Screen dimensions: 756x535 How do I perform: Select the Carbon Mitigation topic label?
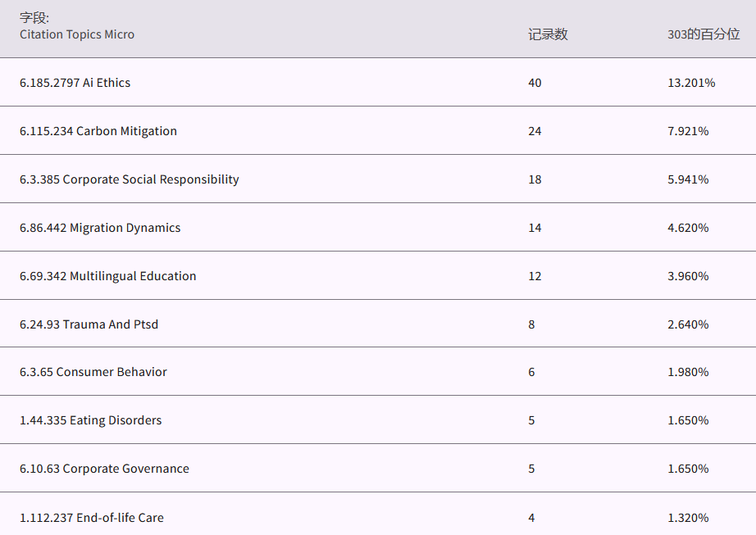pyautogui.click(x=98, y=131)
